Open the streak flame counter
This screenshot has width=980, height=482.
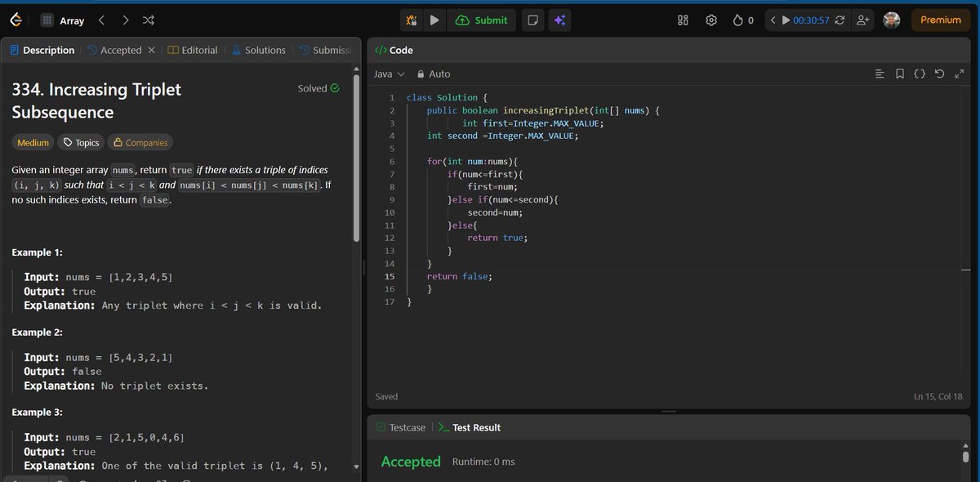click(x=743, y=20)
